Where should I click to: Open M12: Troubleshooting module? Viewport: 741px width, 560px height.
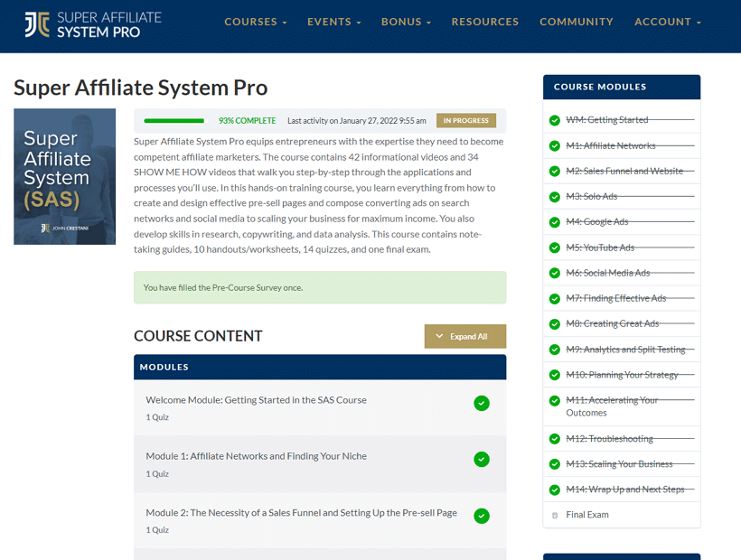610,439
